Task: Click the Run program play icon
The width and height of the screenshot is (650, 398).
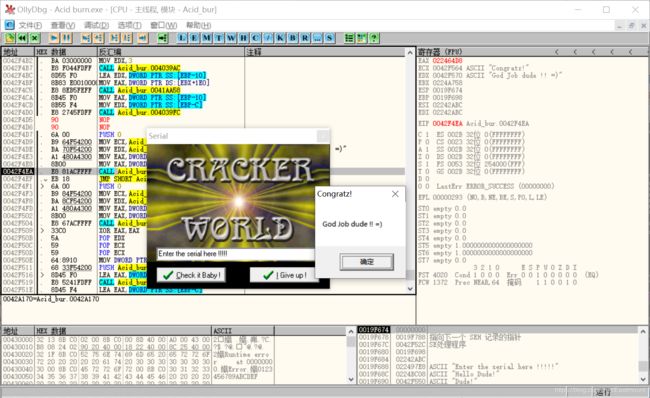Action: click(x=54, y=38)
